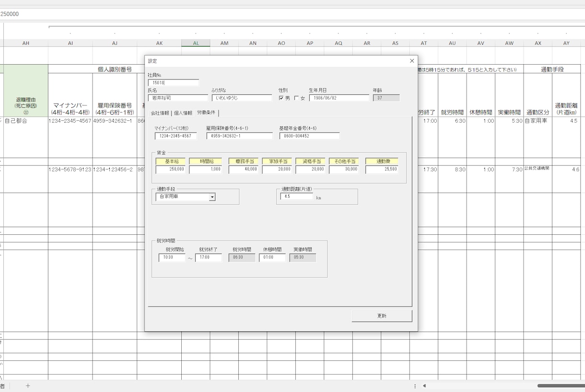Click 公共交通機関 cell in 通勤区分 column
Image resolution: width=585 pixels, height=392 pixels.
[x=538, y=179]
